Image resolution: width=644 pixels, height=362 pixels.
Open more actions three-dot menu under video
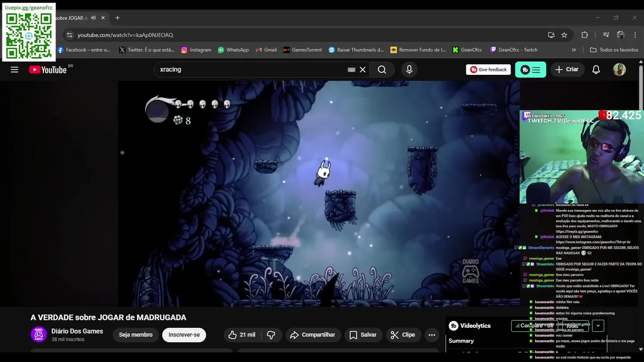(432, 335)
